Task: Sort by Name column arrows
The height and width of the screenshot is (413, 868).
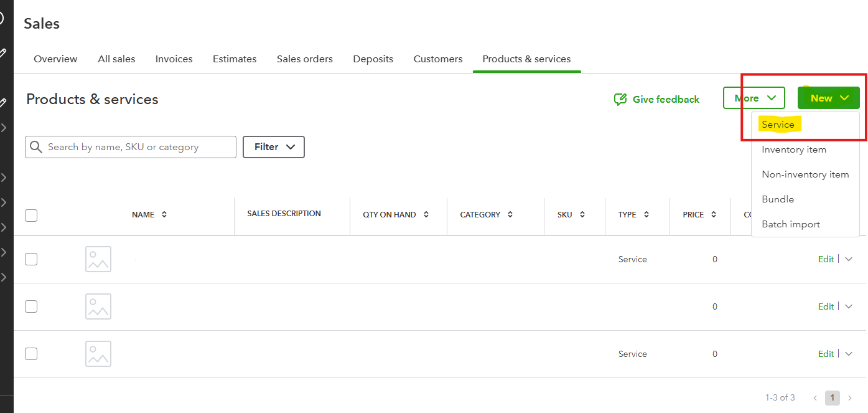Action: (164, 214)
